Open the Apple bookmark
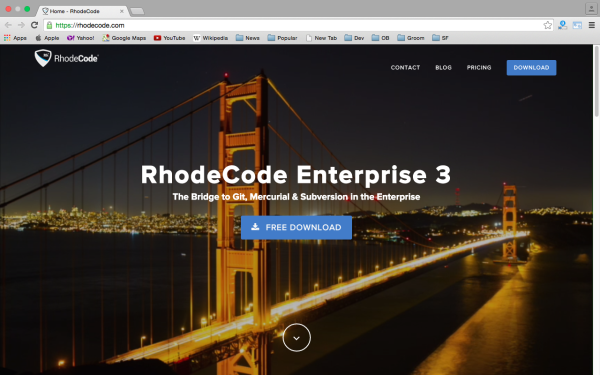This screenshot has width=600, height=375. pyautogui.click(x=47, y=38)
